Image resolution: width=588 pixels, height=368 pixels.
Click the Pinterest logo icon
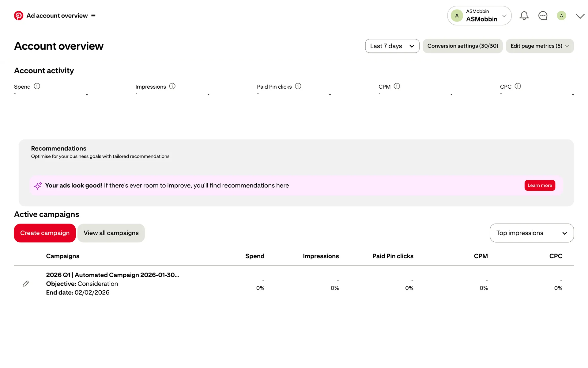(x=18, y=16)
